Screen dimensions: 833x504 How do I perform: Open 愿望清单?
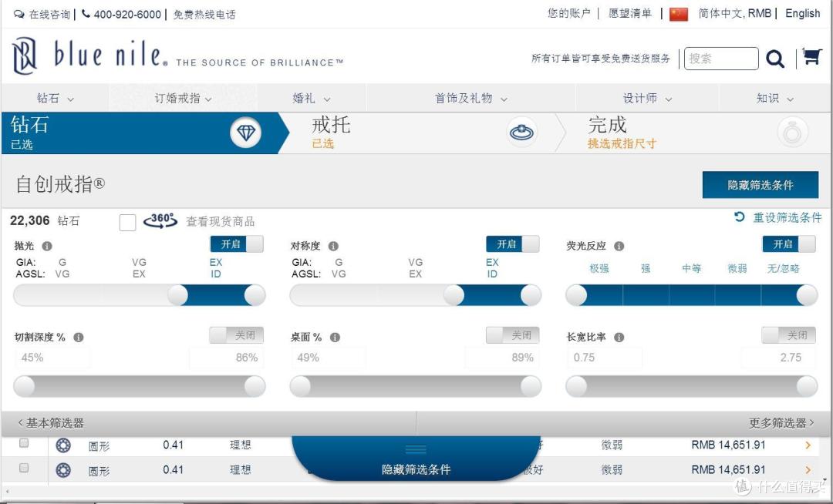629,13
